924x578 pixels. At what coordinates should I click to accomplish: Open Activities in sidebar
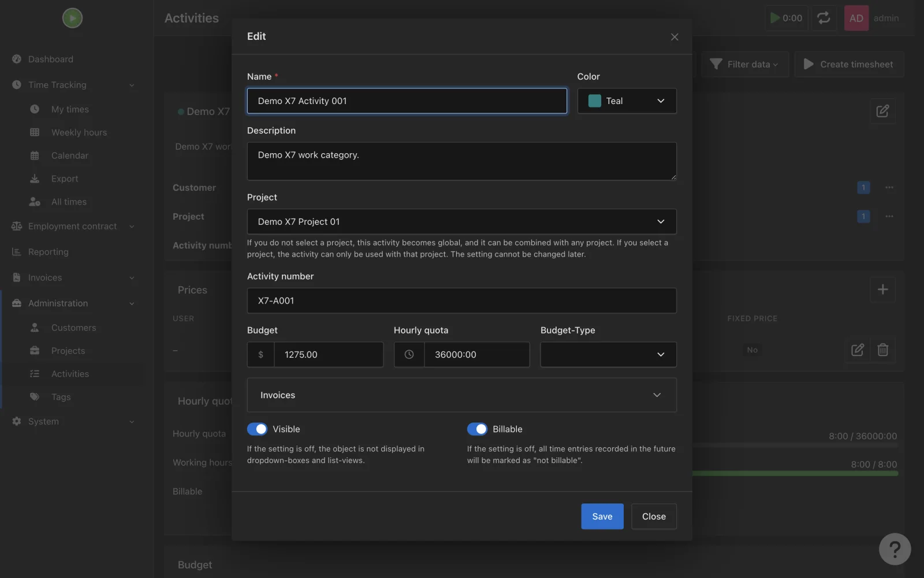point(70,374)
